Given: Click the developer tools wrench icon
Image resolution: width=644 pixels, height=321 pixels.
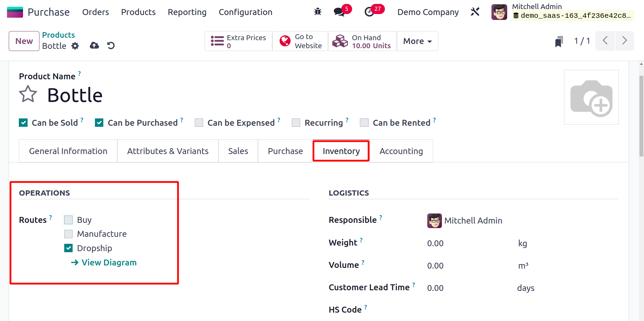Looking at the screenshot, I should click(475, 12).
